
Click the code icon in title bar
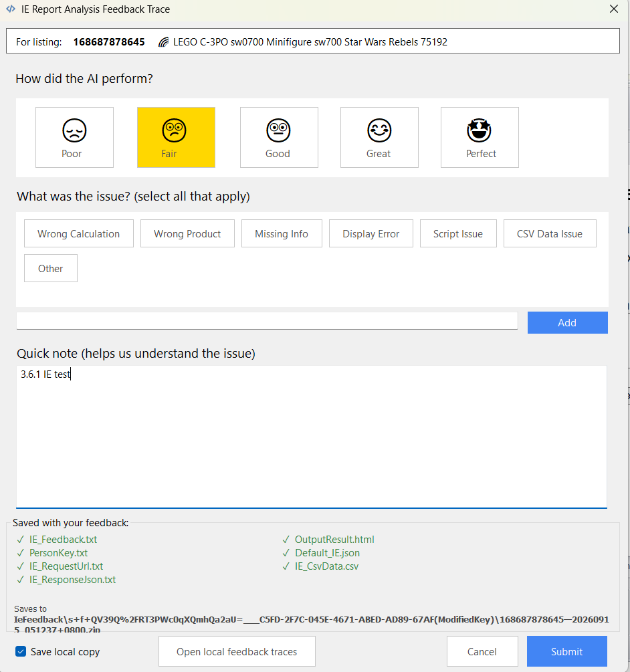[11, 9]
